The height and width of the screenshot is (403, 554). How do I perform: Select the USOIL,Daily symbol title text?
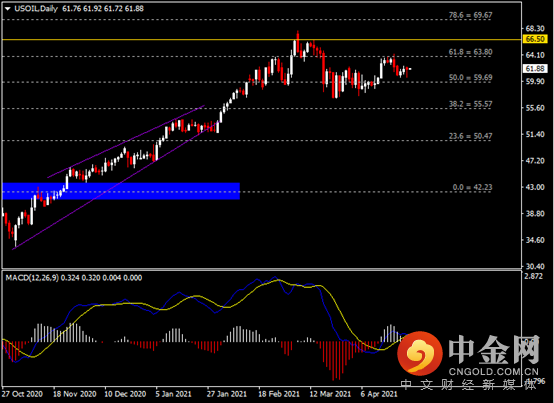36,8
